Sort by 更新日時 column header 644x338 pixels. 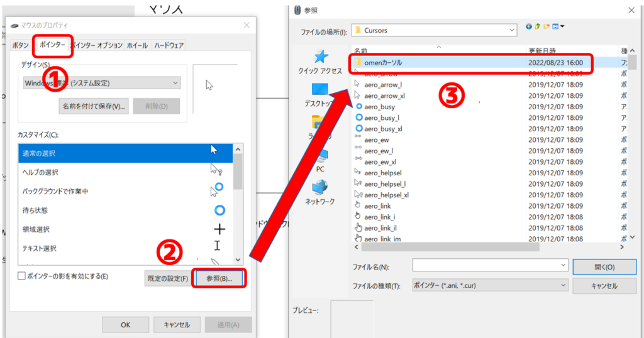(x=542, y=51)
